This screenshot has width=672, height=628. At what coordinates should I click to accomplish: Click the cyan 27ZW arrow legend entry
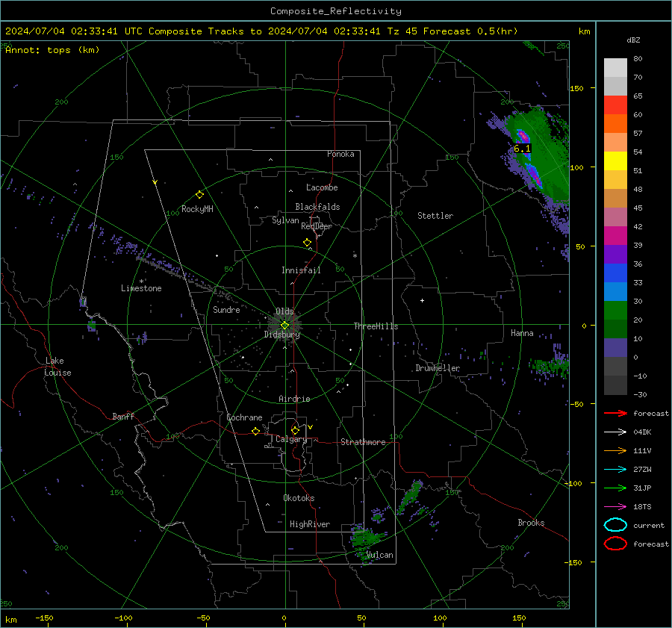[x=615, y=470]
